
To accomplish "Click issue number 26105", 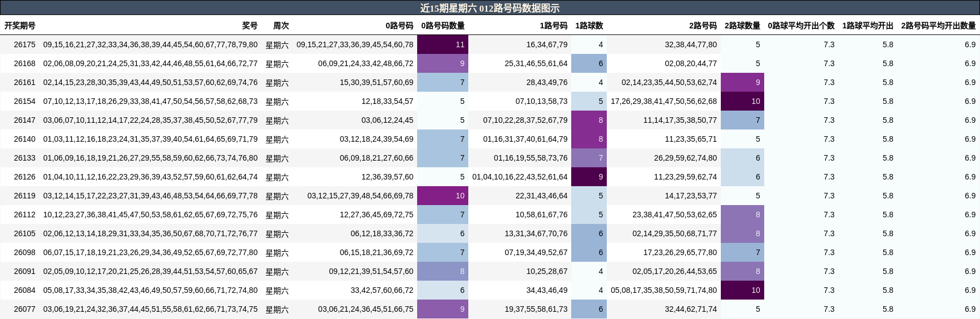I will point(24,233).
